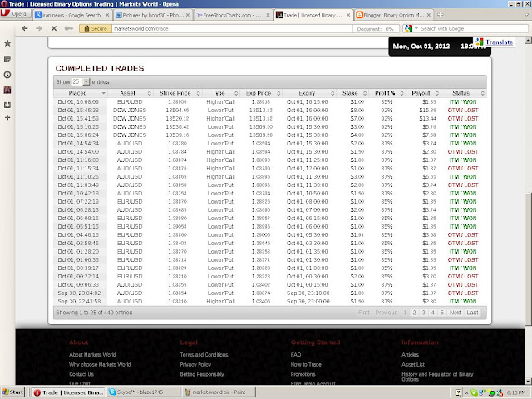The width and height of the screenshot is (532, 399).
Task: Go to page 3 of trades
Action: point(423,313)
